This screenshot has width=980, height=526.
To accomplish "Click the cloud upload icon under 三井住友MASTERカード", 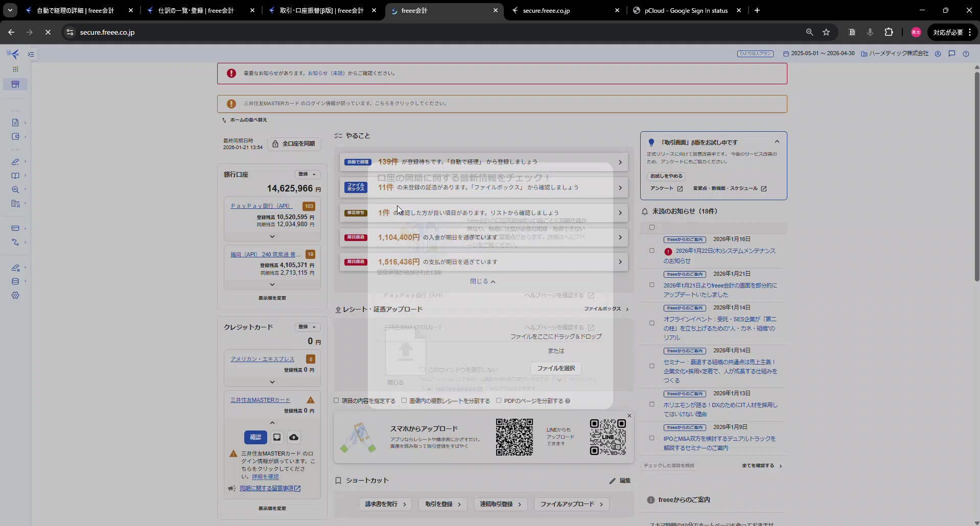I will click(294, 437).
